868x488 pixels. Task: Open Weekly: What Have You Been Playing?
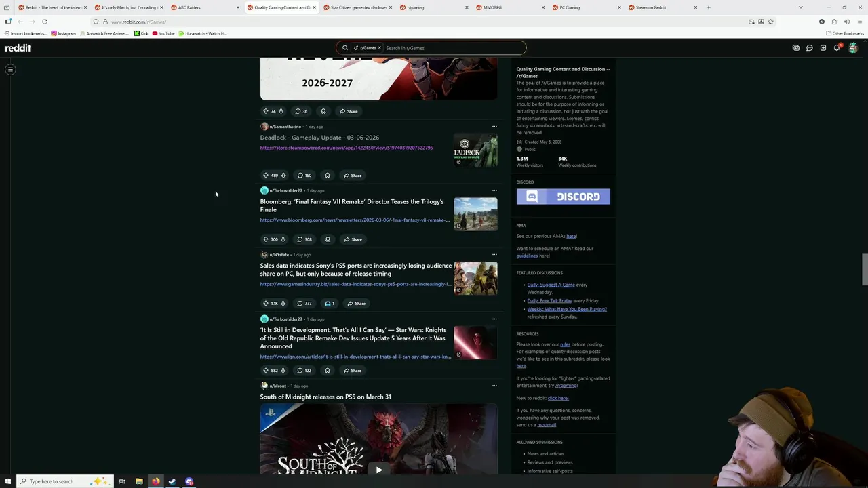click(x=567, y=309)
